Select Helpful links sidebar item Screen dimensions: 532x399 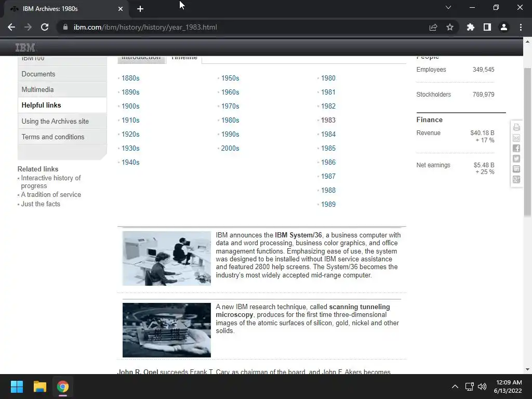point(62,105)
